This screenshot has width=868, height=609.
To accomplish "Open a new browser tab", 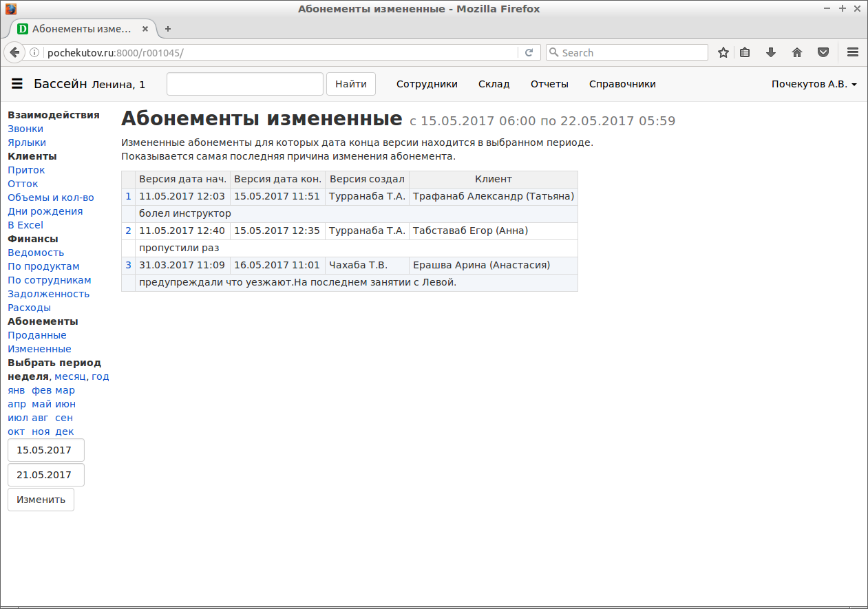I will point(168,29).
